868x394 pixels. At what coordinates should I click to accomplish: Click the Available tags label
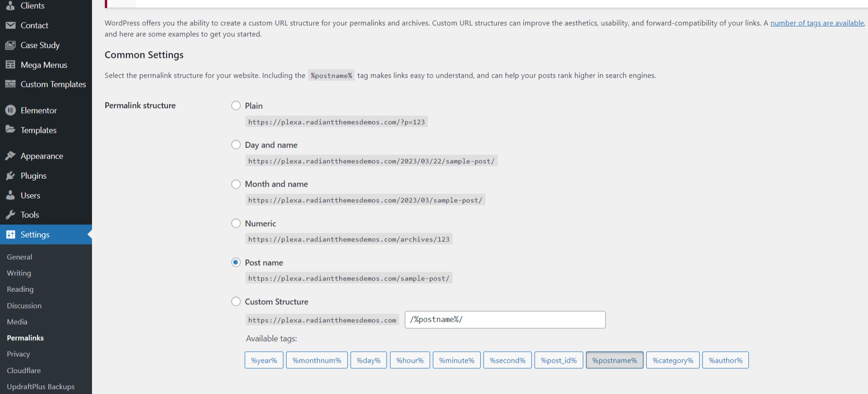(271, 338)
